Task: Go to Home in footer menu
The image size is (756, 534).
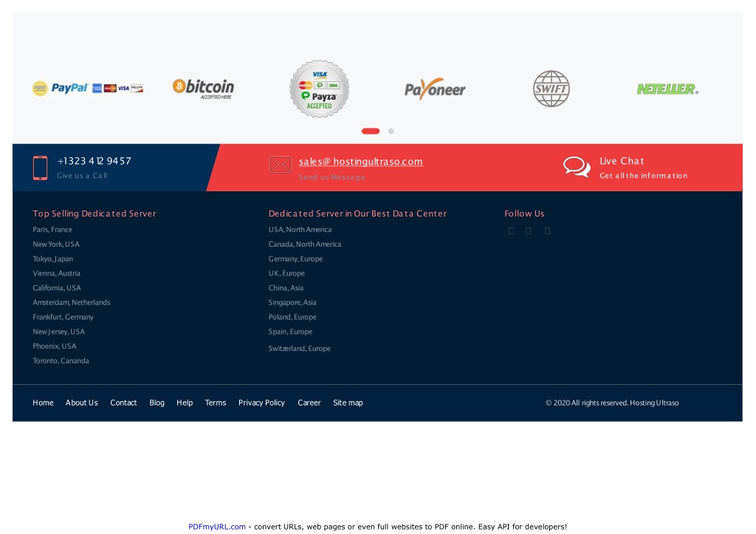Action: [x=43, y=403]
